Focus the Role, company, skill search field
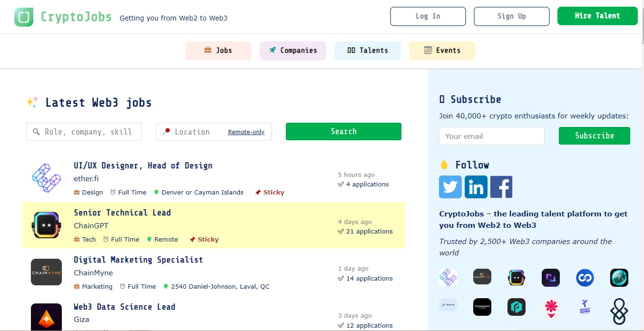Screen dimensions: 644x331 point(84,132)
